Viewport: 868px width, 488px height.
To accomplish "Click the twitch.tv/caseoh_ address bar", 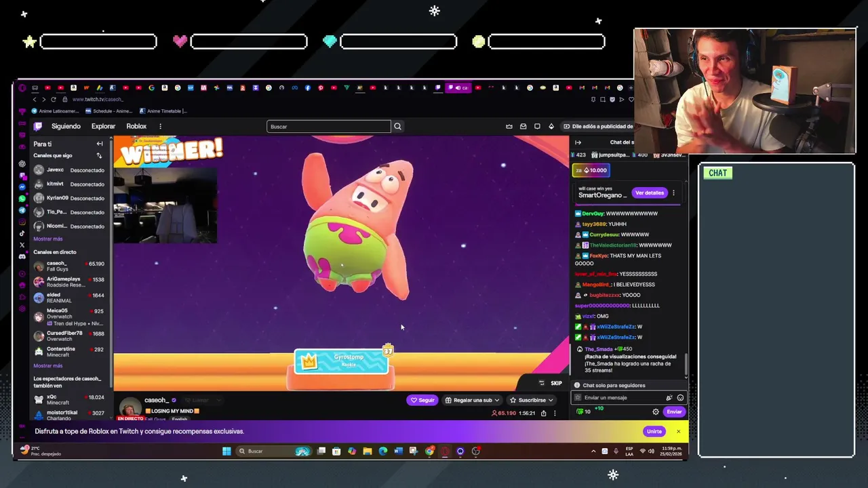I will pos(98,100).
